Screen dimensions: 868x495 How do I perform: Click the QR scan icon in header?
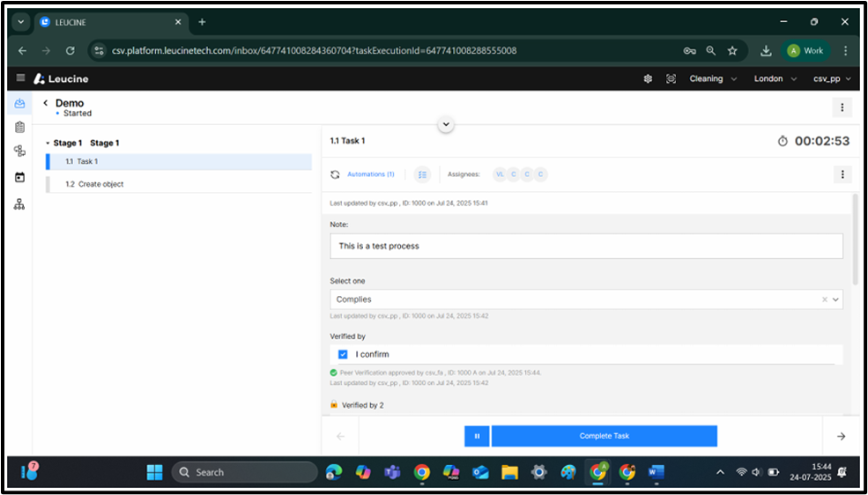coord(671,78)
